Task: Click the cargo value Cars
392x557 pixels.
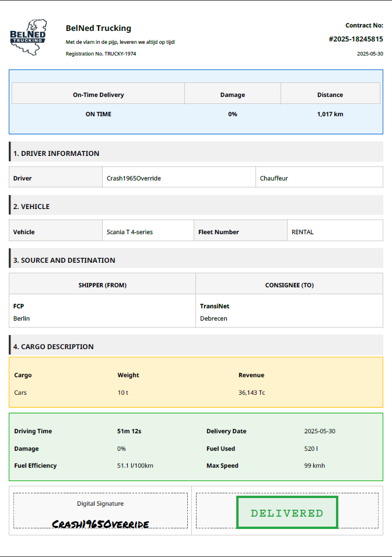Action: (20, 392)
